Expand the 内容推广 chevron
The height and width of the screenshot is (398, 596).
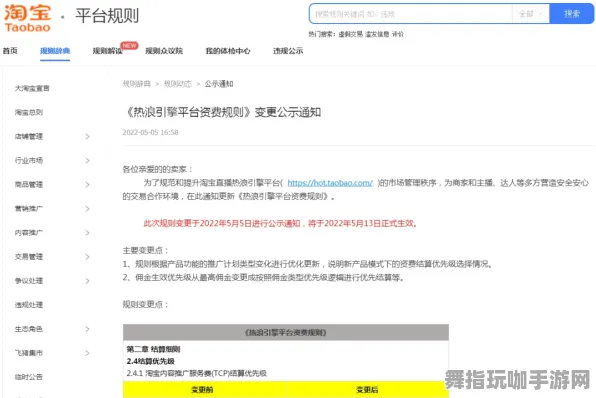87,233
